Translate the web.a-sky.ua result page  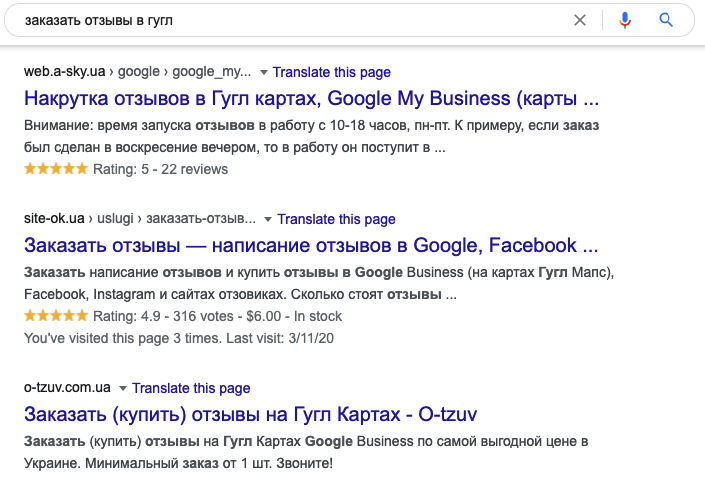click(x=332, y=72)
